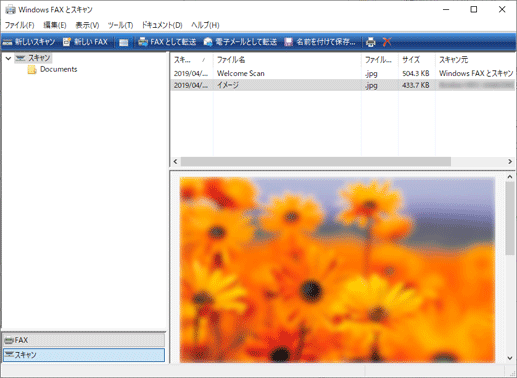The image size is (517, 378).
Task: Open the ヘルプ(H) menu
Action: 205,25
